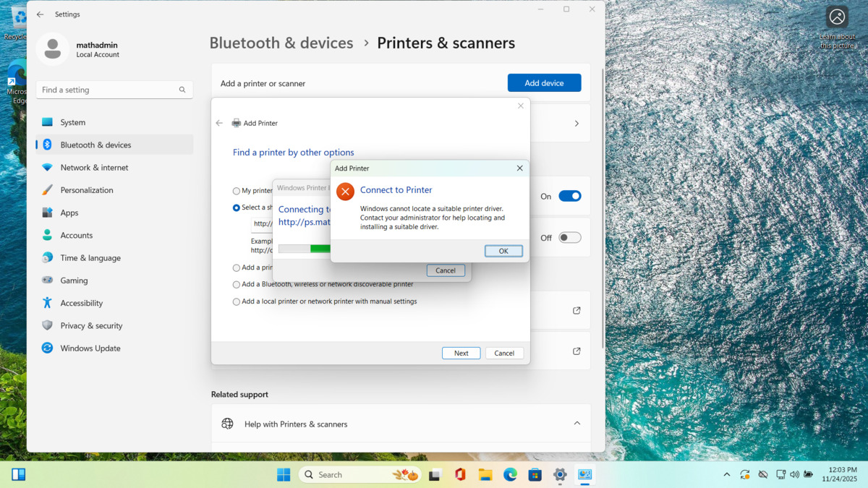
Task: Click the Windows Update sidebar icon
Action: coord(47,348)
